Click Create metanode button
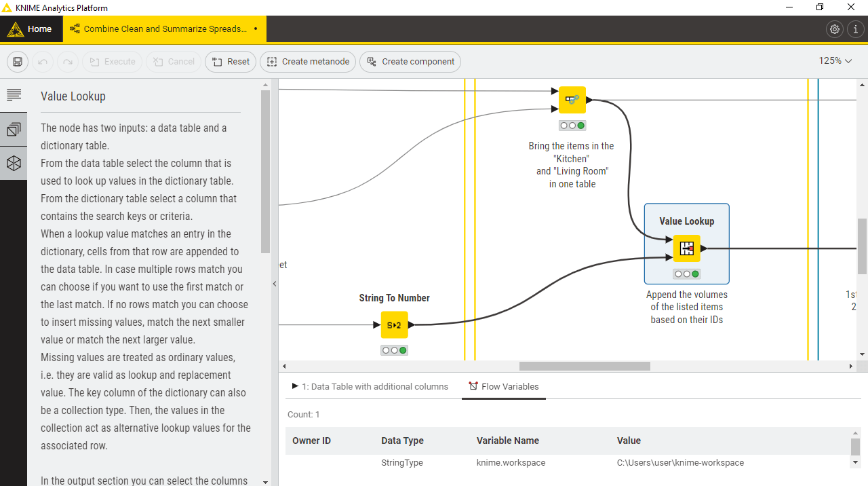 pyautogui.click(x=308, y=62)
